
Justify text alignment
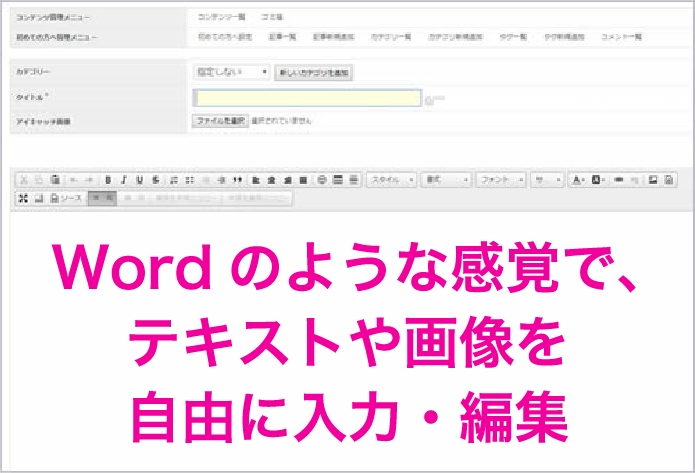coord(303,180)
